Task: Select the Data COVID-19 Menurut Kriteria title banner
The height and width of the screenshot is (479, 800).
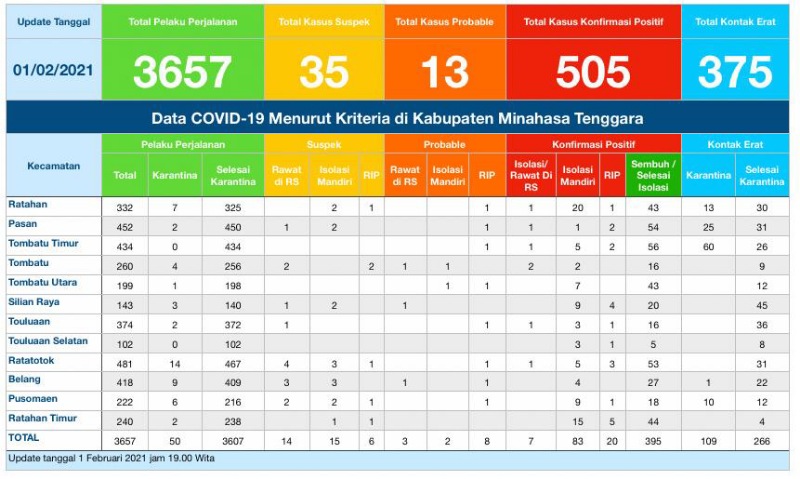Action: click(397, 118)
